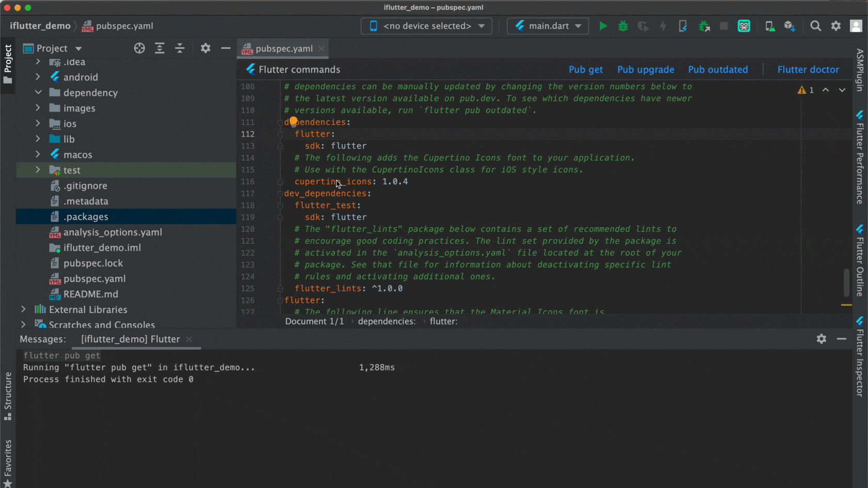Click the user account avatar icon
Viewport: 868px width, 488px height.
coord(856,26)
